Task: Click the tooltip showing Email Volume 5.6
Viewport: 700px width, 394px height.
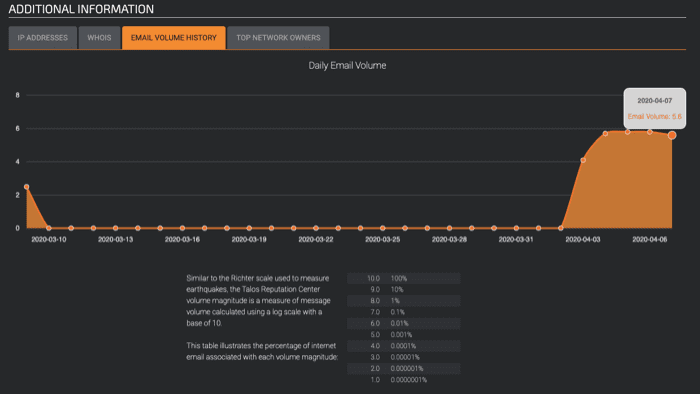Action: click(654, 108)
